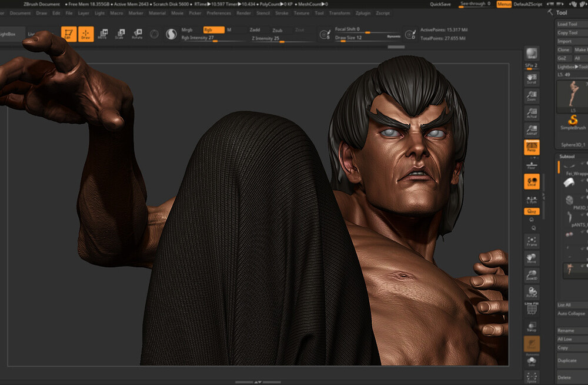Click the Auto Collapse button
This screenshot has height=385, width=588.
tap(572, 313)
